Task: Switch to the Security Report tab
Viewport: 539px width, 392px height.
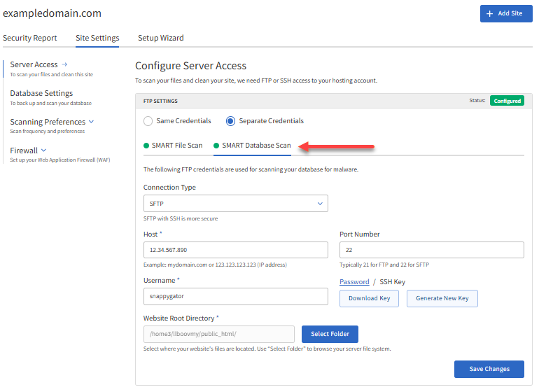Action: (x=30, y=38)
